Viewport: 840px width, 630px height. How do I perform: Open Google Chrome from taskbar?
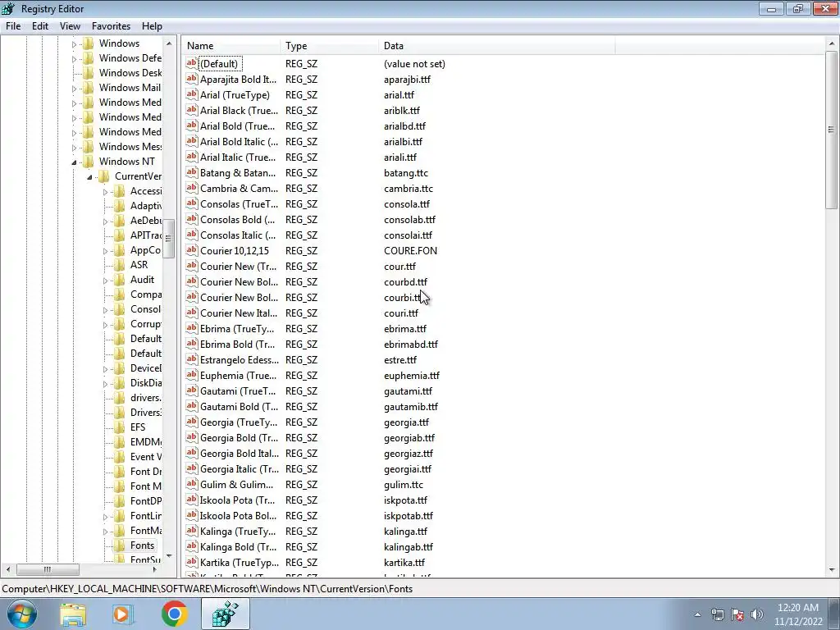174,614
